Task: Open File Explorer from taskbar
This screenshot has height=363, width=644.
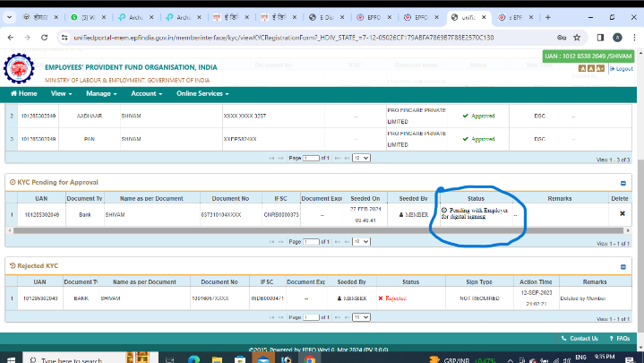Action: (x=217, y=359)
